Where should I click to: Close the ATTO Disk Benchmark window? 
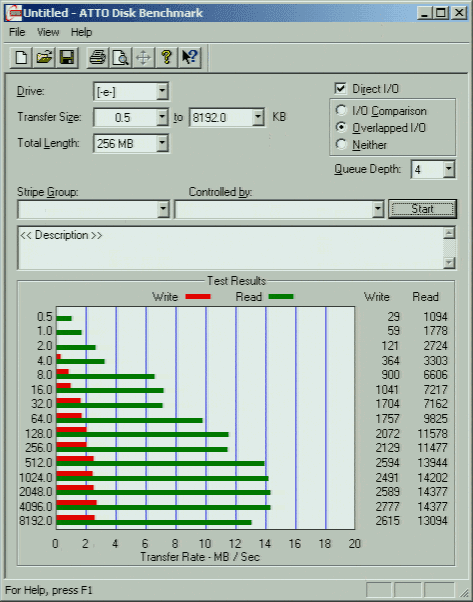[x=459, y=13]
